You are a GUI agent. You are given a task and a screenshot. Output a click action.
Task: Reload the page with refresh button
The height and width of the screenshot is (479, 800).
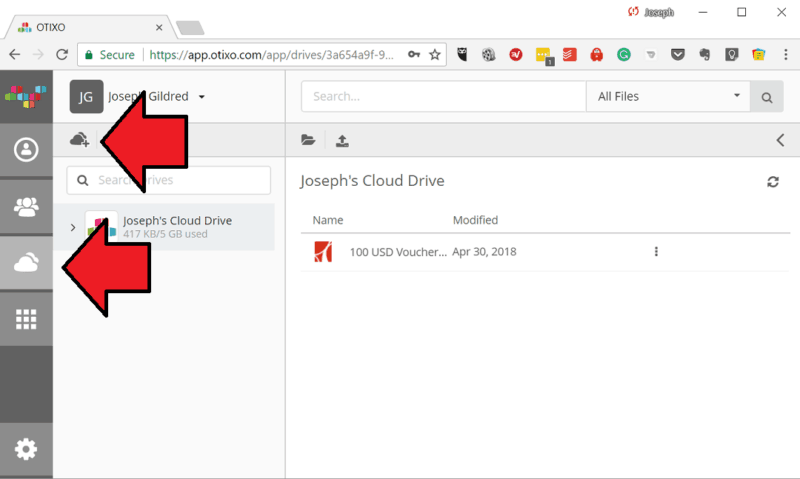pos(62,55)
